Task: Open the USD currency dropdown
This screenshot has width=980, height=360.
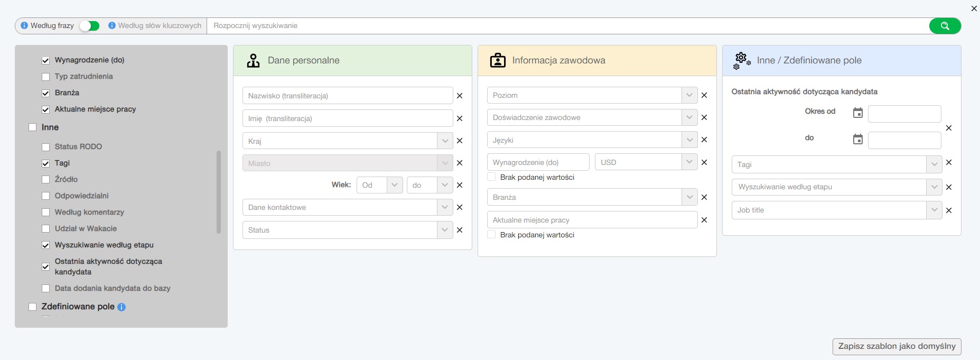Action: pyautogui.click(x=689, y=162)
